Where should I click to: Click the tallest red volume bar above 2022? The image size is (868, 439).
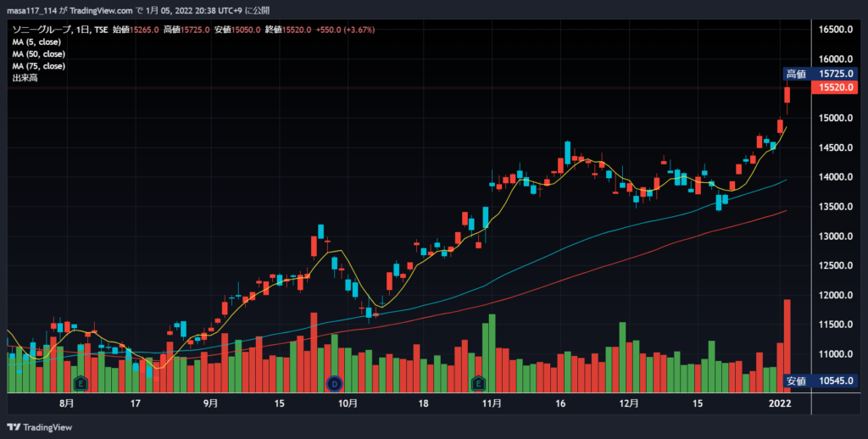(x=787, y=346)
